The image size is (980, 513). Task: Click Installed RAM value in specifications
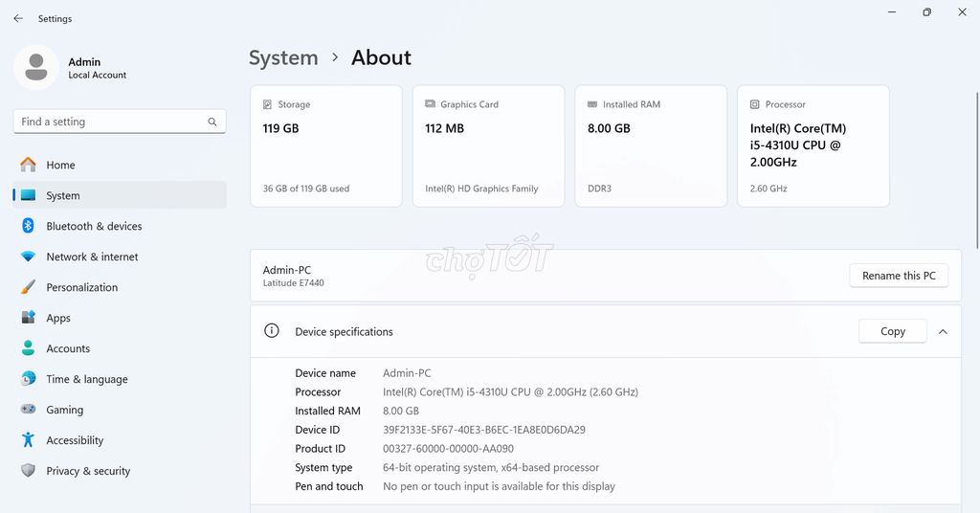tap(401, 412)
